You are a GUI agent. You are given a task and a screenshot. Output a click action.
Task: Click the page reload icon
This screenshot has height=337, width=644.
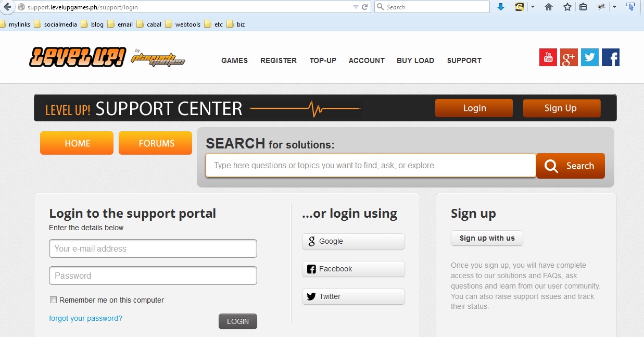tap(364, 7)
